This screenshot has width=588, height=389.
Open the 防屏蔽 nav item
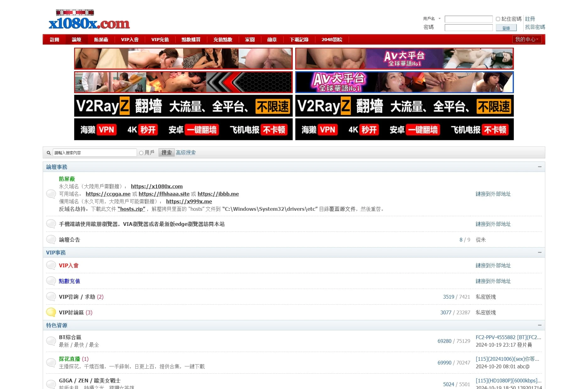point(101,40)
